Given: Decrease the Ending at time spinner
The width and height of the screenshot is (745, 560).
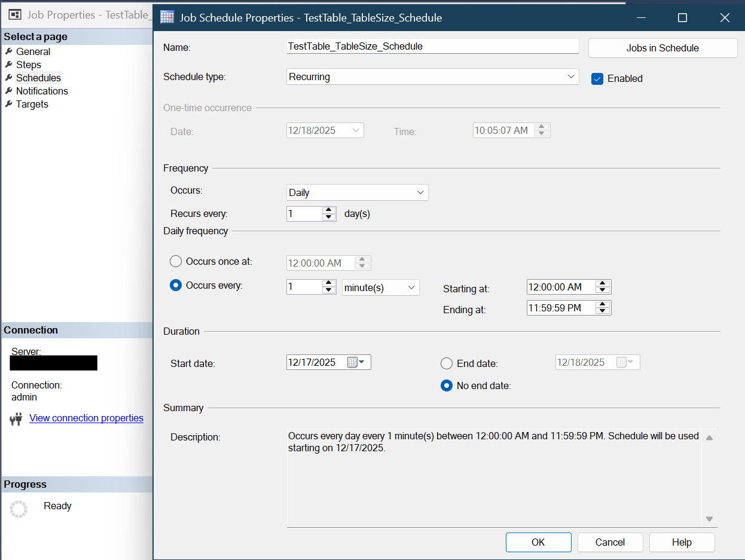Looking at the screenshot, I should (603, 311).
